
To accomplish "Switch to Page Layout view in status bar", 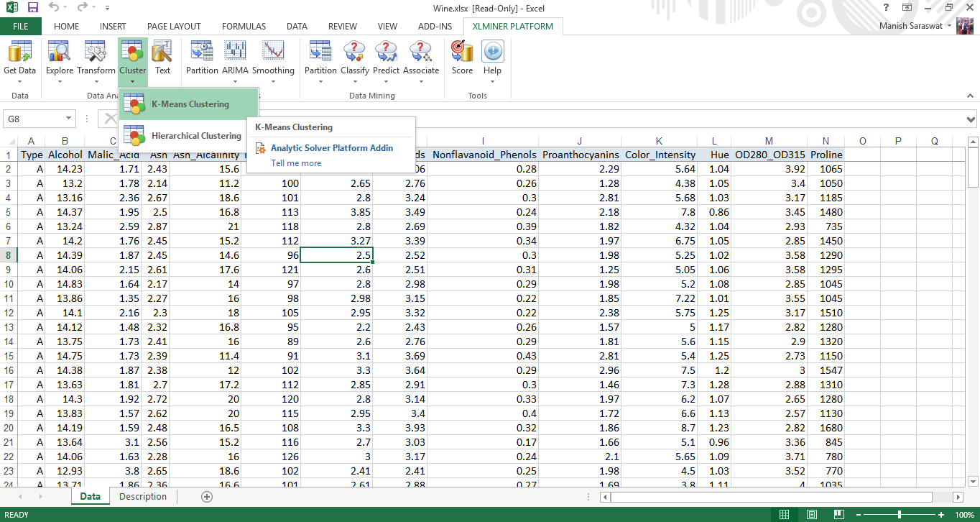I will click(811, 515).
